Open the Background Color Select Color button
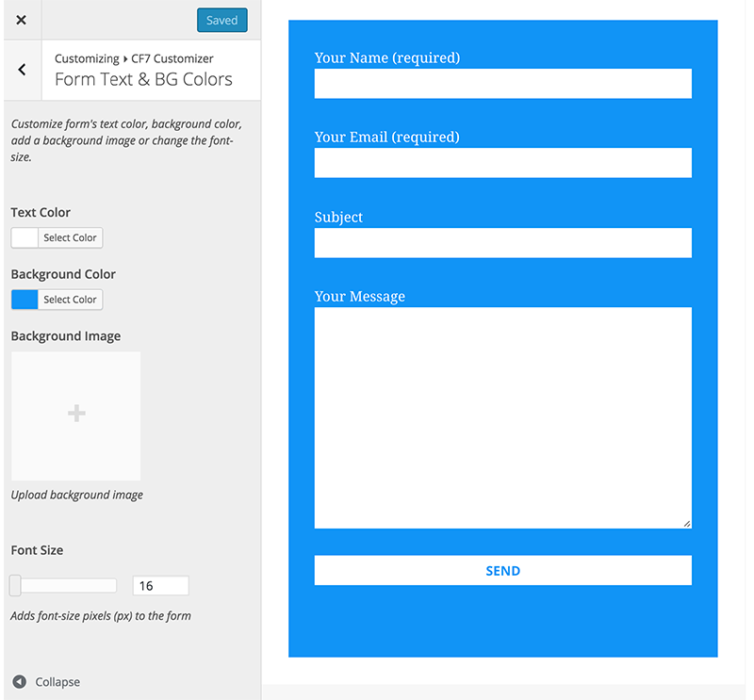Viewport: 754px width, 700px height. (70, 300)
